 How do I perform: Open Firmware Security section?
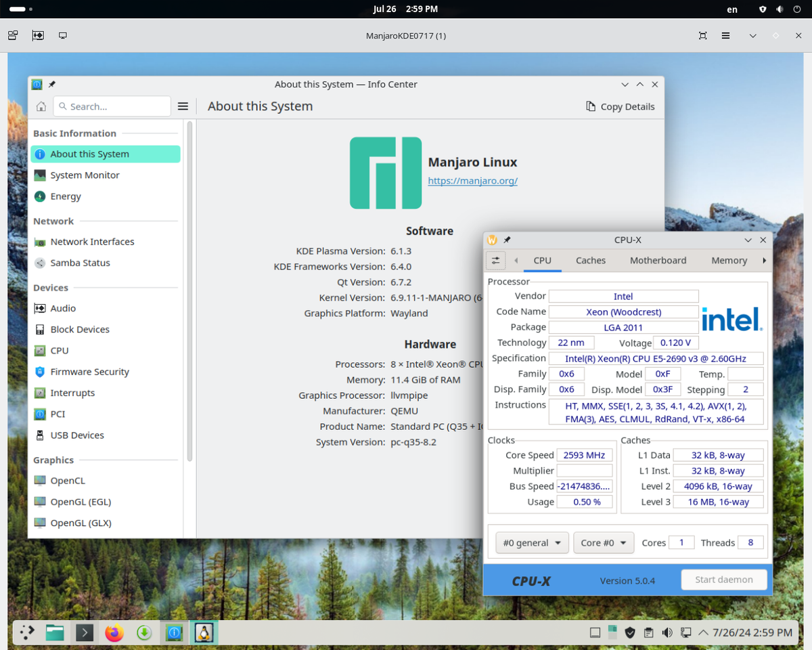[x=89, y=371]
